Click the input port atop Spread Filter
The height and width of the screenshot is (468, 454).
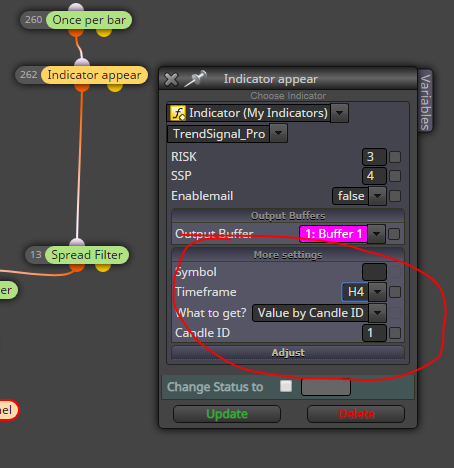[x=77, y=242]
